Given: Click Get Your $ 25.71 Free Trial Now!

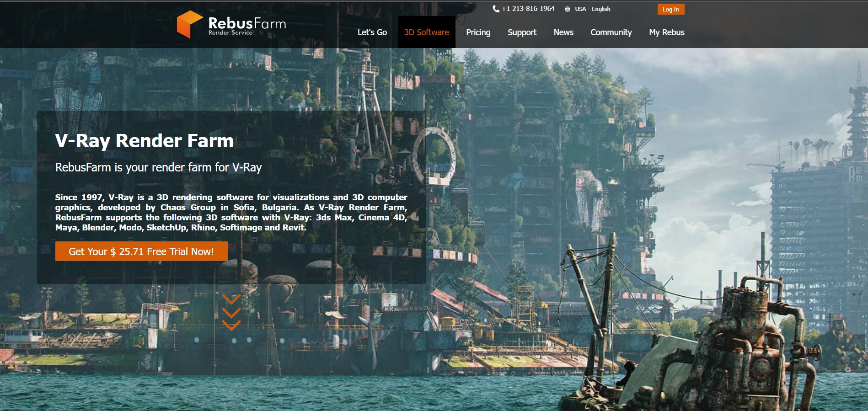Looking at the screenshot, I should [x=141, y=251].
